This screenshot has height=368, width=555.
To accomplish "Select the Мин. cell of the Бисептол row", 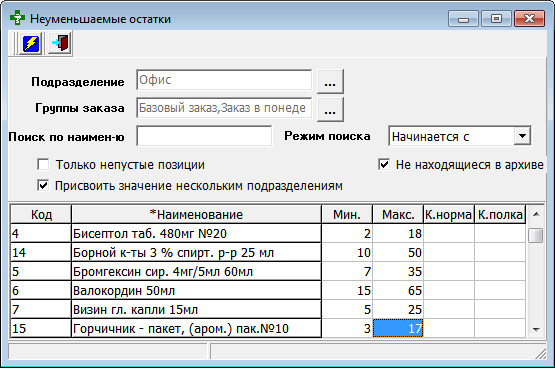I will tap(347, 234).
